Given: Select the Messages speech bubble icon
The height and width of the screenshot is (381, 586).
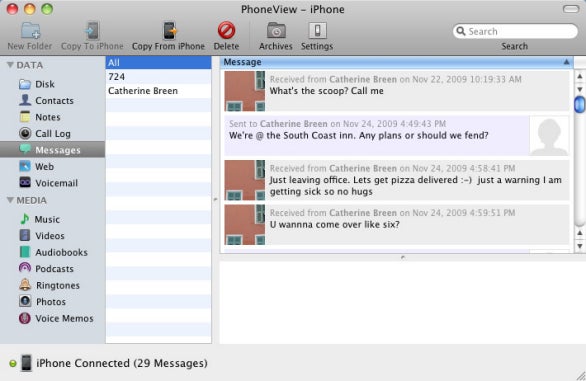Looking at the screenshot, I should [x=25, y=149].
